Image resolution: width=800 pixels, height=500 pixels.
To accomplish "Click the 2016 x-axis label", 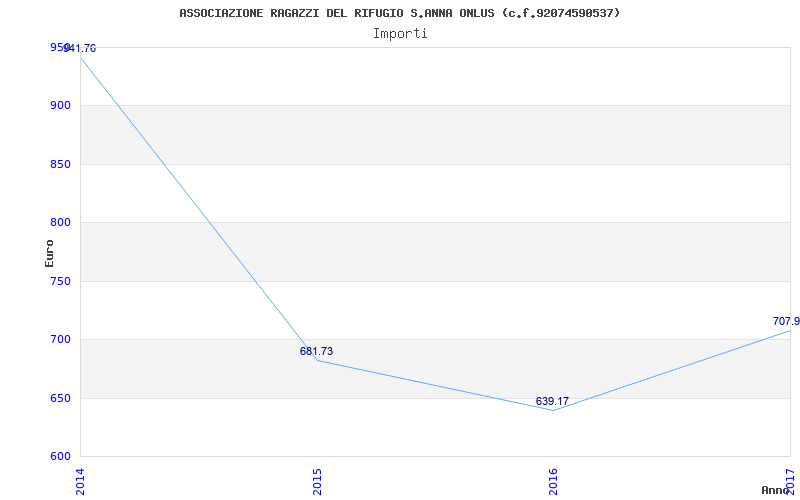I will click(x=553, y=482).
